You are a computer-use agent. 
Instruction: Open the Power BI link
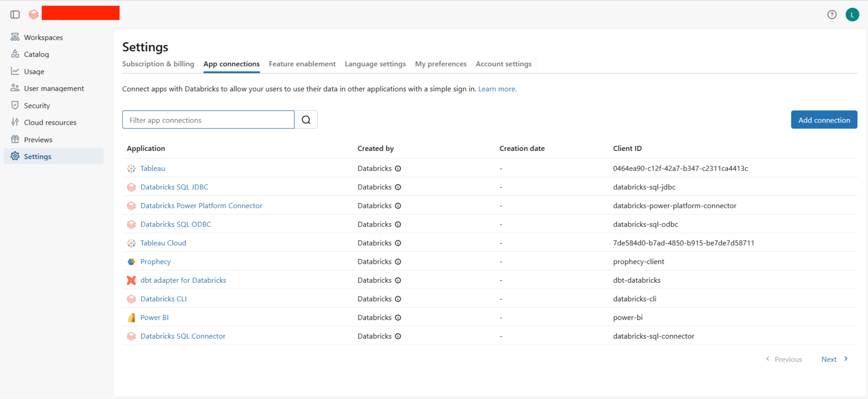(x=154, y=317)
